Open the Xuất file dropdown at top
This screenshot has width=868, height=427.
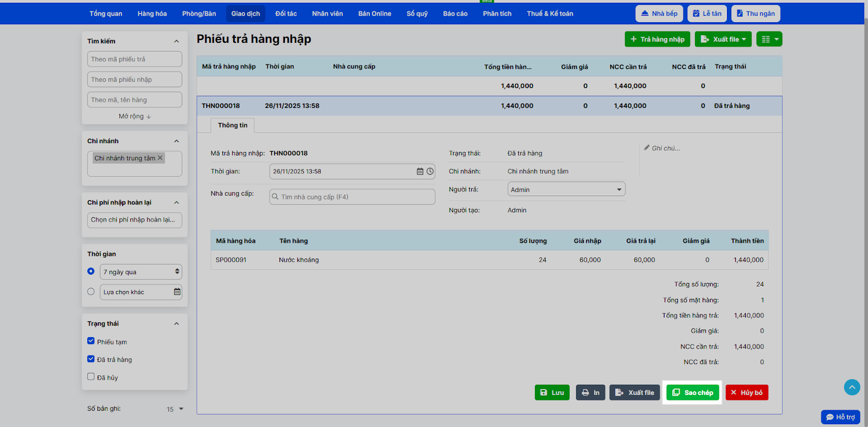tap(724, 39)
